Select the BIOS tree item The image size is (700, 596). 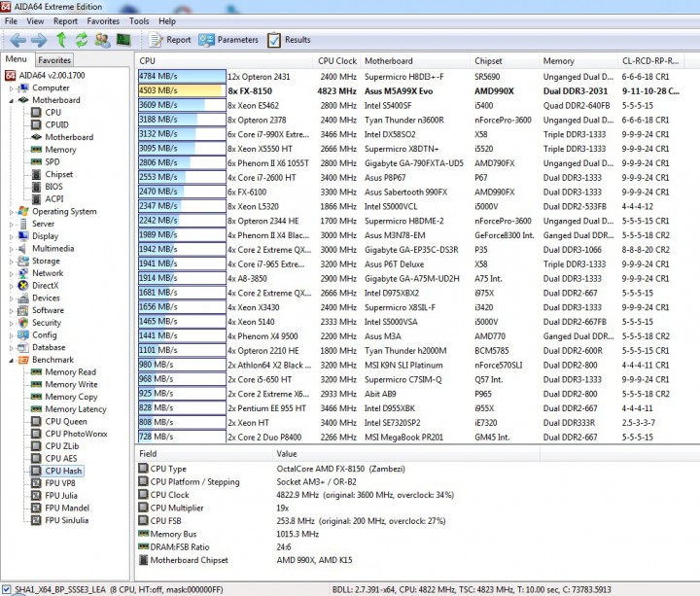click(47, 187)
